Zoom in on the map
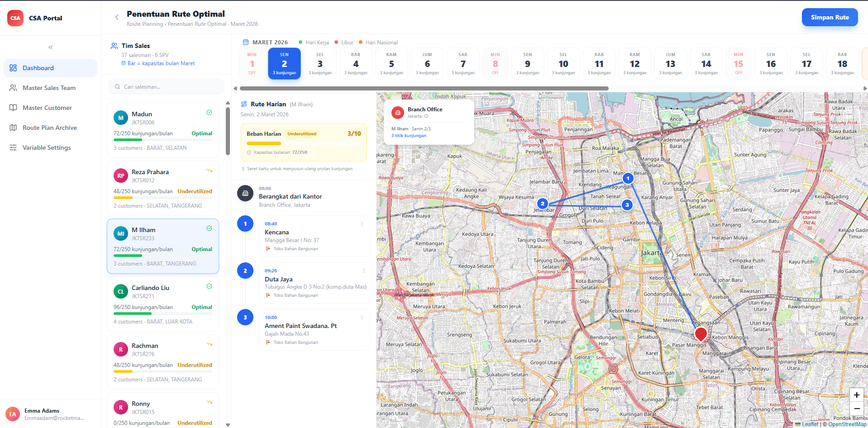This screenshot has width=868, height=428. point(856,395)
